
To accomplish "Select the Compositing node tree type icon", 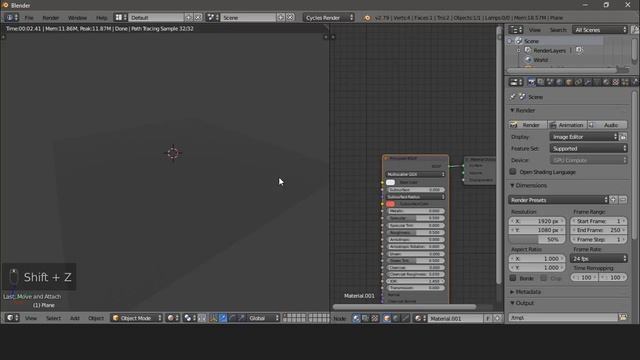I will point(365,318).
